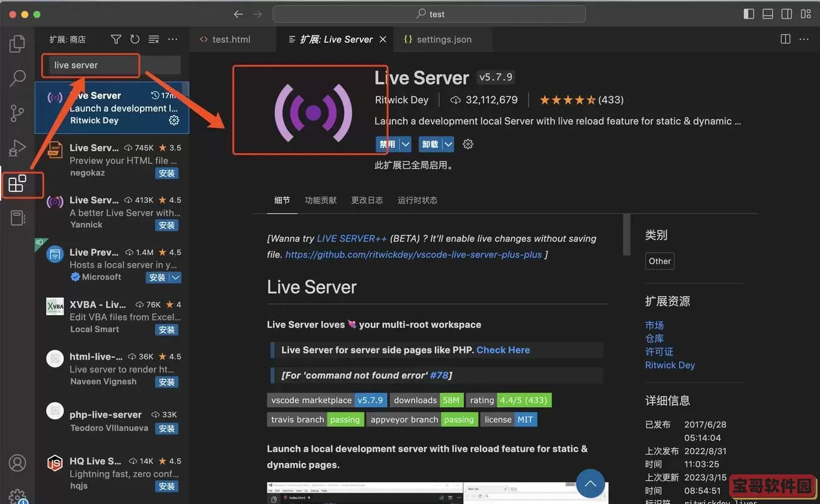Open the Live Server gear in sidebar list

[174, 120]
